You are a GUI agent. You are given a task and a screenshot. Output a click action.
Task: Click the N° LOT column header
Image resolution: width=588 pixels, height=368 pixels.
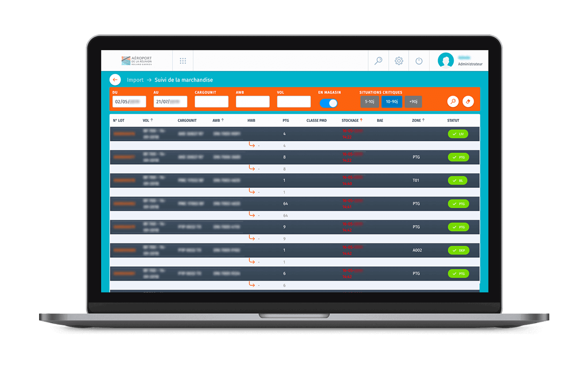(x=119, y=121)
